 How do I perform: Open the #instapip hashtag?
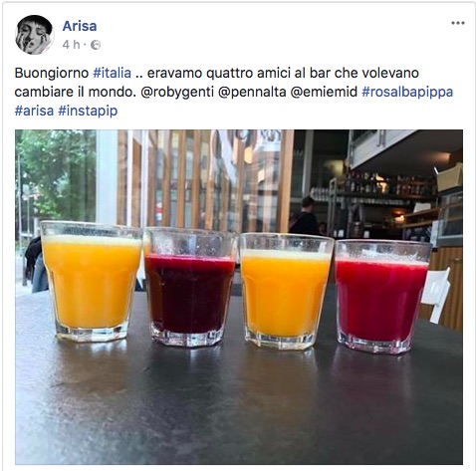(88, 111)
